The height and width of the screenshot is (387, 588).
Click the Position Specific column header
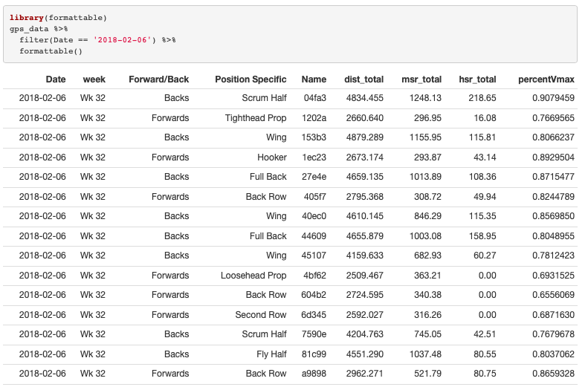tap(251, 79)
